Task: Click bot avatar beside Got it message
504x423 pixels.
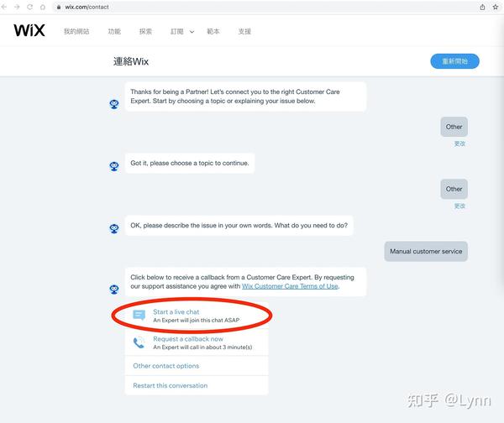Action: [114, 166]
